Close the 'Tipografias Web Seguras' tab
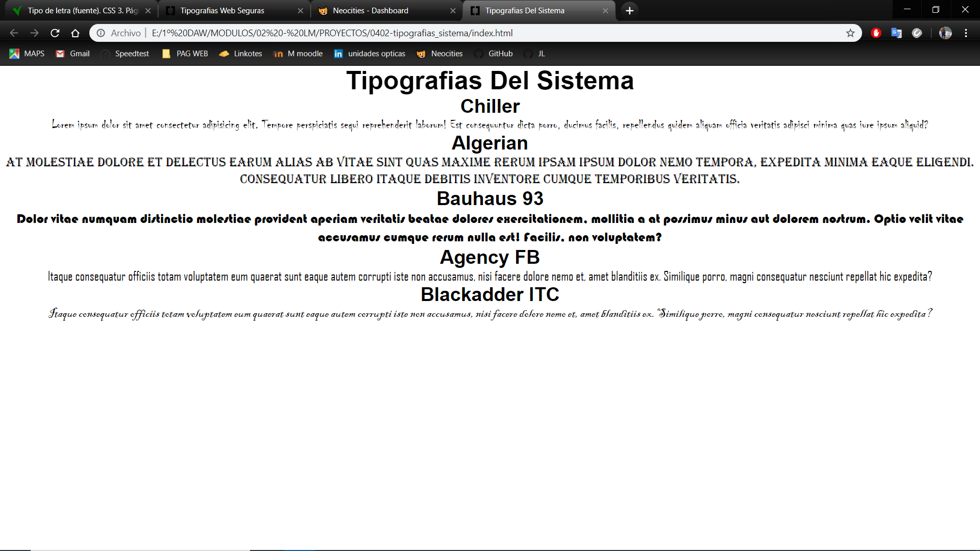980x551 pixels. [x=301, y=11]
